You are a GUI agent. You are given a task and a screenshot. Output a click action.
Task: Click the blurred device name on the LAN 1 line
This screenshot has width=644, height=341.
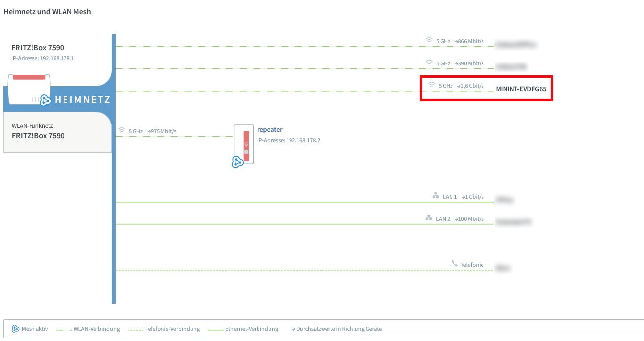[x=505, y=200]
